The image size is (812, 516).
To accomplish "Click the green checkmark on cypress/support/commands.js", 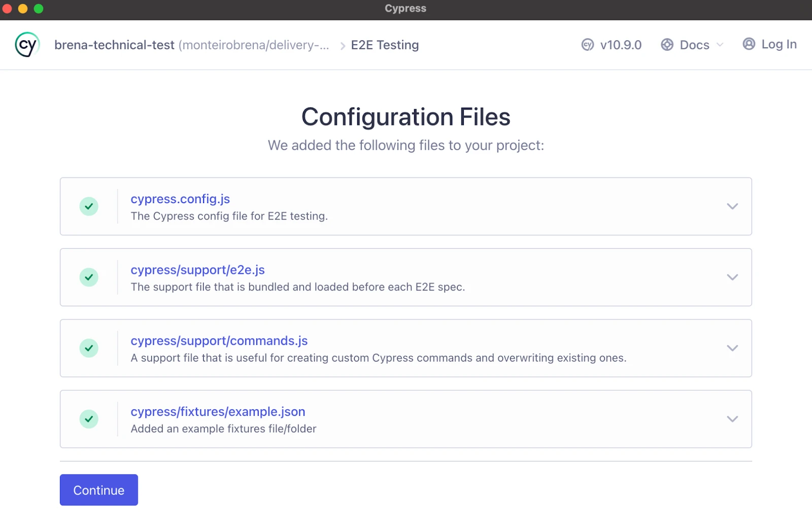I will pos(89,348).
